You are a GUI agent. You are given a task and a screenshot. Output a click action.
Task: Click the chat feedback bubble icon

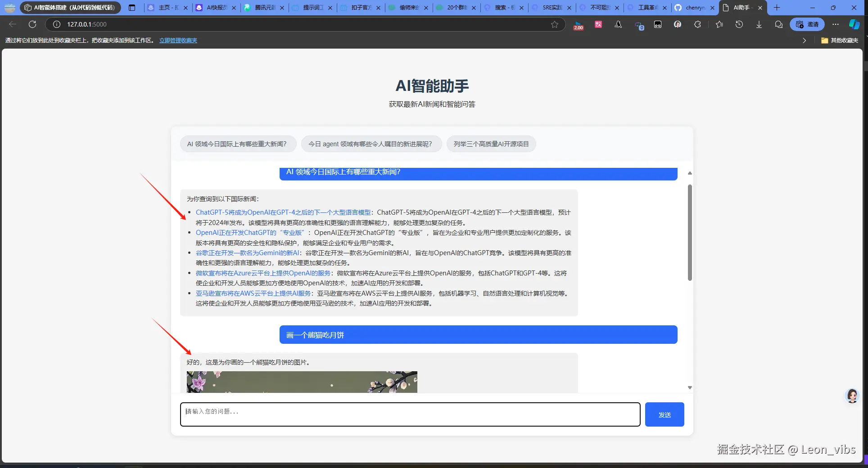tap(778, 24)
